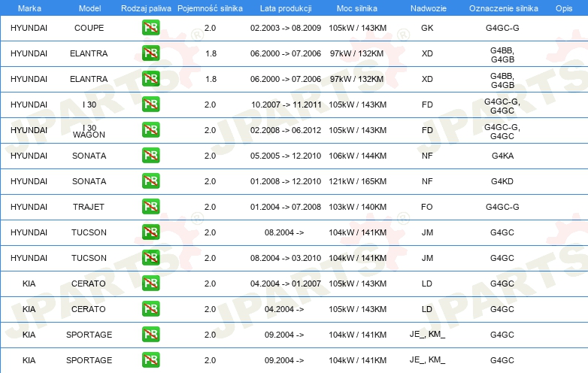Screen dimensions: 588x373
Task: Click the Moc silnika column header
Action: pyautogui.click(x=357, y=8)
